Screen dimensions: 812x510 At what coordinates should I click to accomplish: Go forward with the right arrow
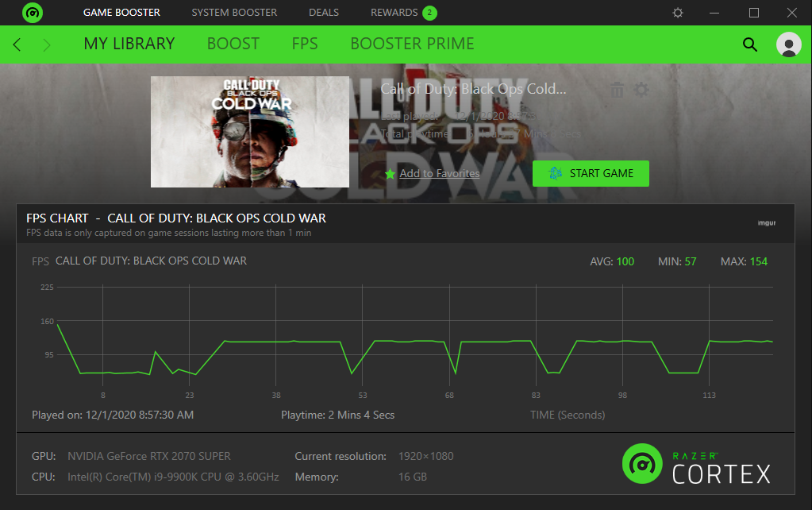coord(47,44)
